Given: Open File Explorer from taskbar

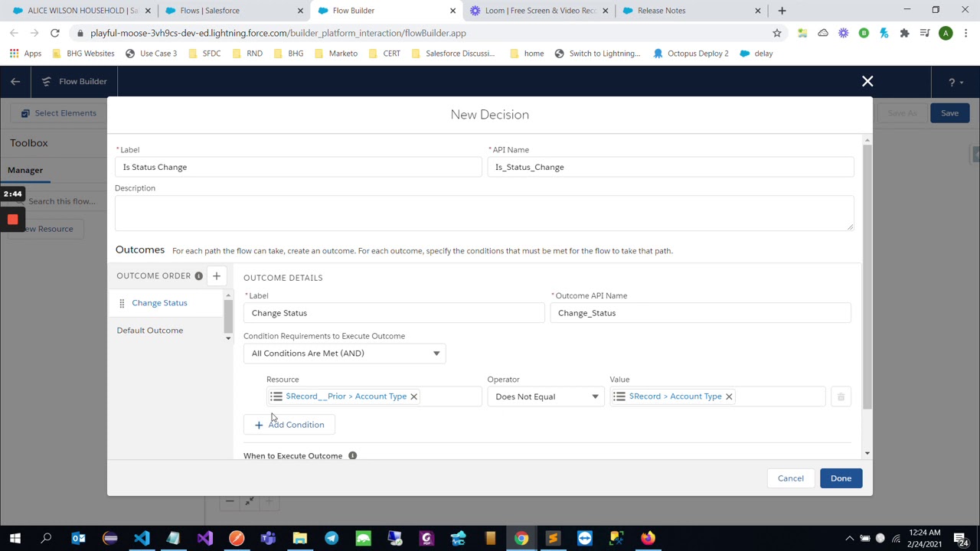Looking at the screenshot, I should point(300,538).
